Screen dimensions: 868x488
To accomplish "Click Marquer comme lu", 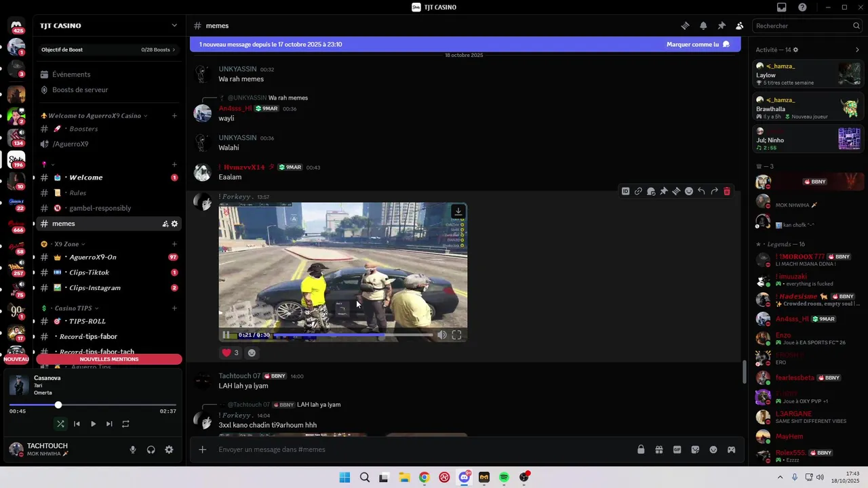I will pyautogui.click(x=698, y=44).
